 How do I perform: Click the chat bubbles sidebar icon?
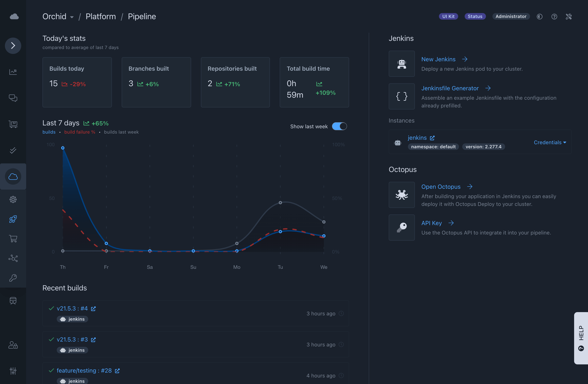click(13, 98)
